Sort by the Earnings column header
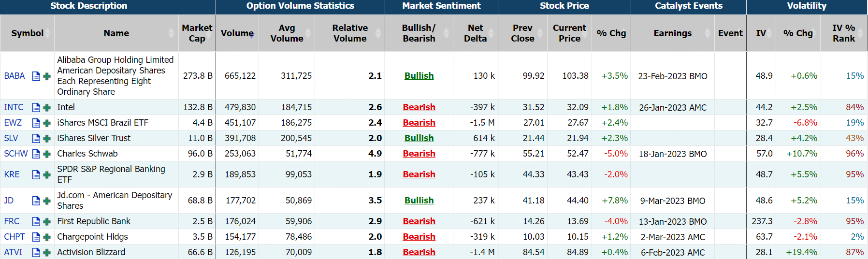Image resolution: width=868 pixels, height=259 pixels. [x=672, y=33]
